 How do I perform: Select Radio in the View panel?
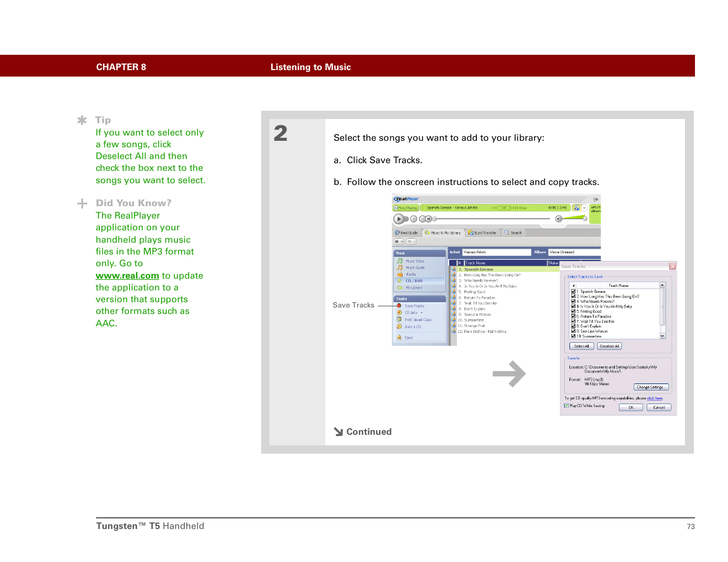(411, 275)
